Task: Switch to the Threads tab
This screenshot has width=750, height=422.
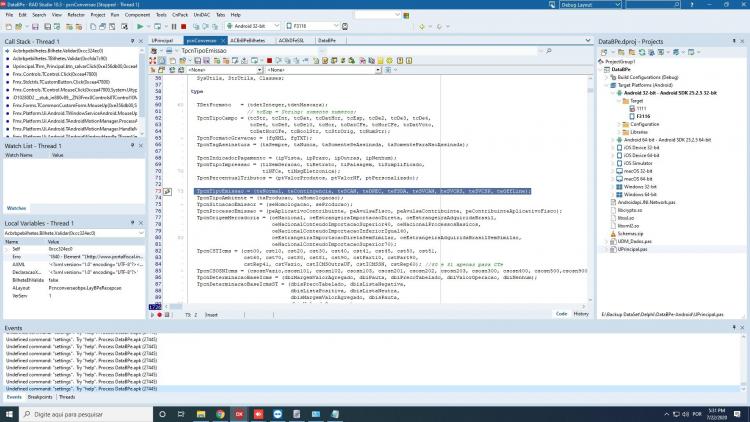Action: tap(66, 397)
